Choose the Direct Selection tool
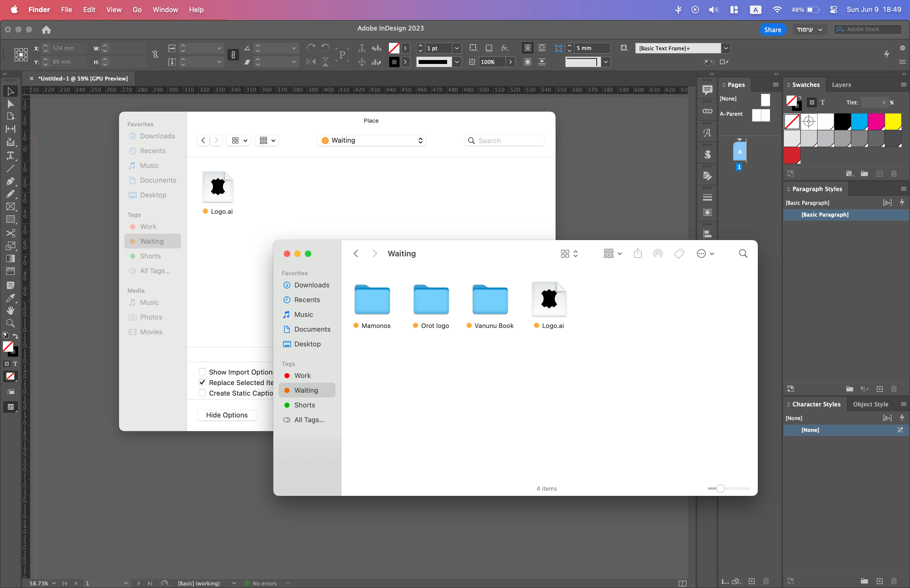910x588 pixels. coord(10,104)
